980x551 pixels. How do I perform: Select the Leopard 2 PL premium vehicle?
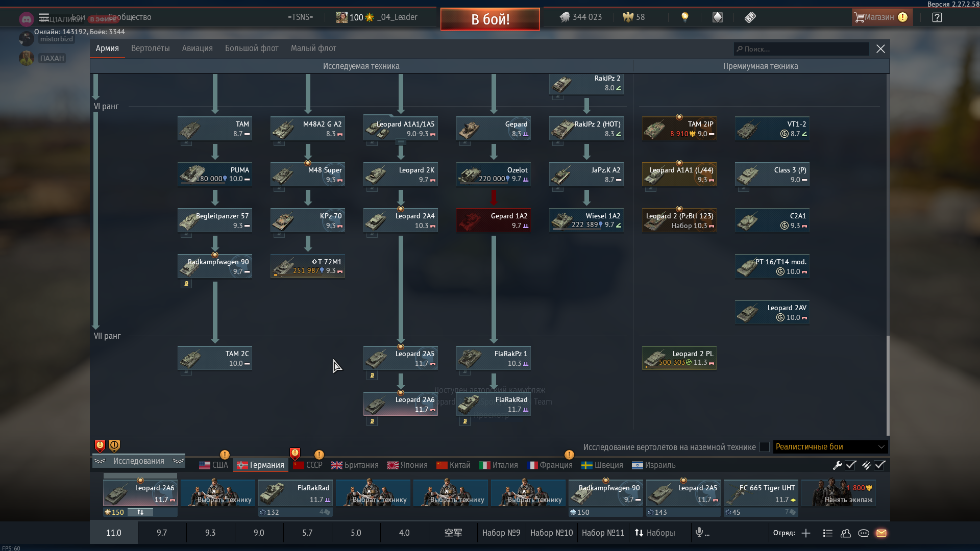tap(679, 358)
